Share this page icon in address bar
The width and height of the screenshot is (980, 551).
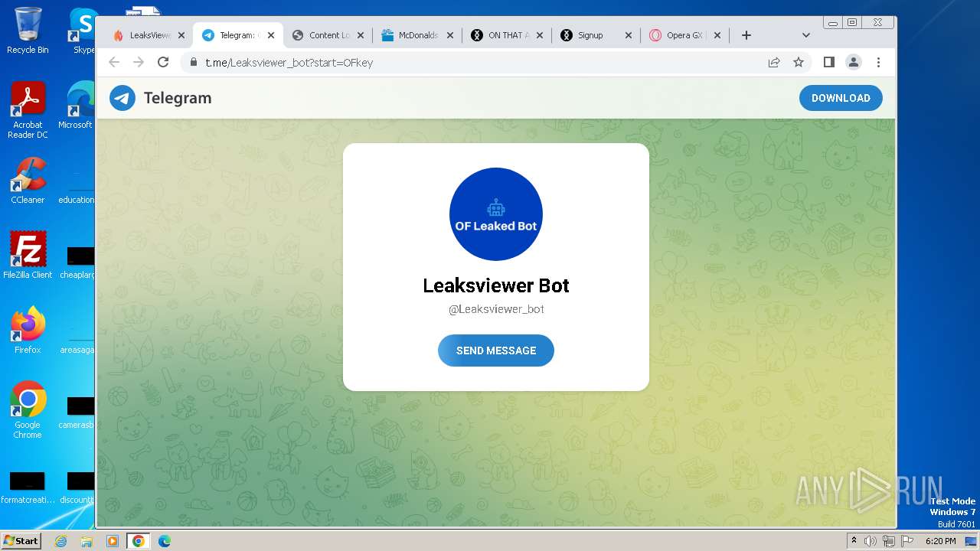[774, 62]
